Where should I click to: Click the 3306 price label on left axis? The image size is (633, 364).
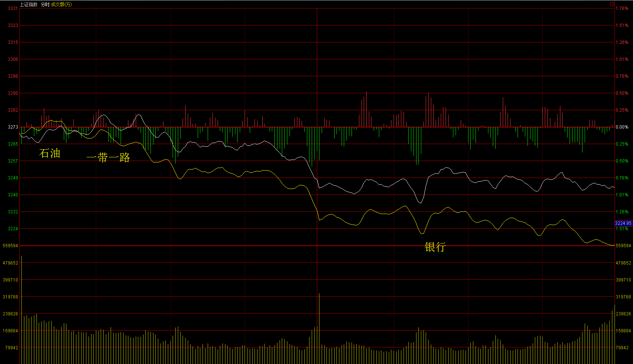(13, 59)
